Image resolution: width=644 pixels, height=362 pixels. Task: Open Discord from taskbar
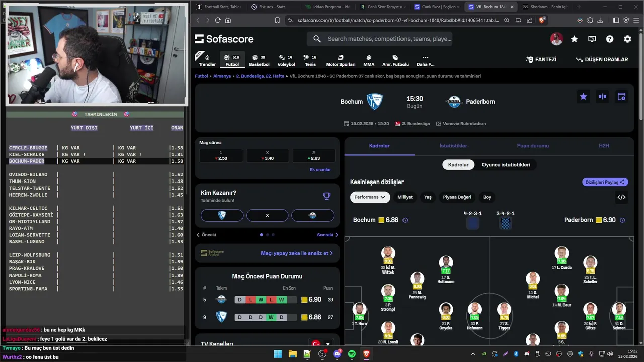click(x=337, y=354)
